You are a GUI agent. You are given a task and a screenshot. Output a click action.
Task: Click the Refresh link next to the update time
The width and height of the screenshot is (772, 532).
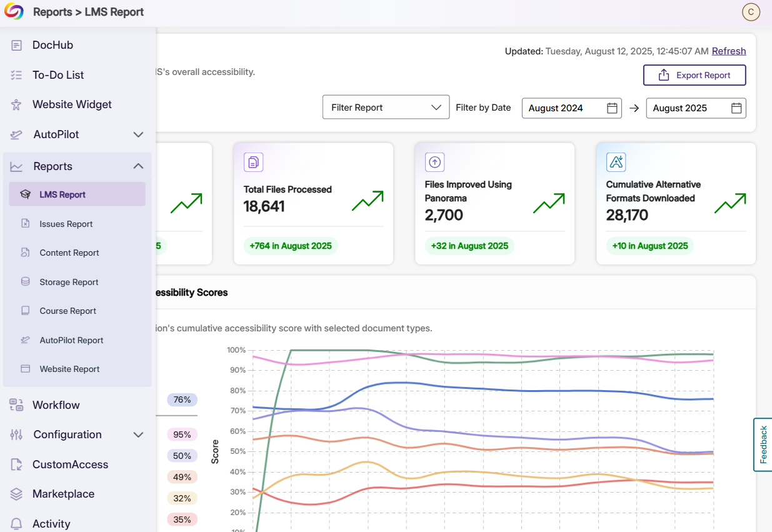[729, 51]
